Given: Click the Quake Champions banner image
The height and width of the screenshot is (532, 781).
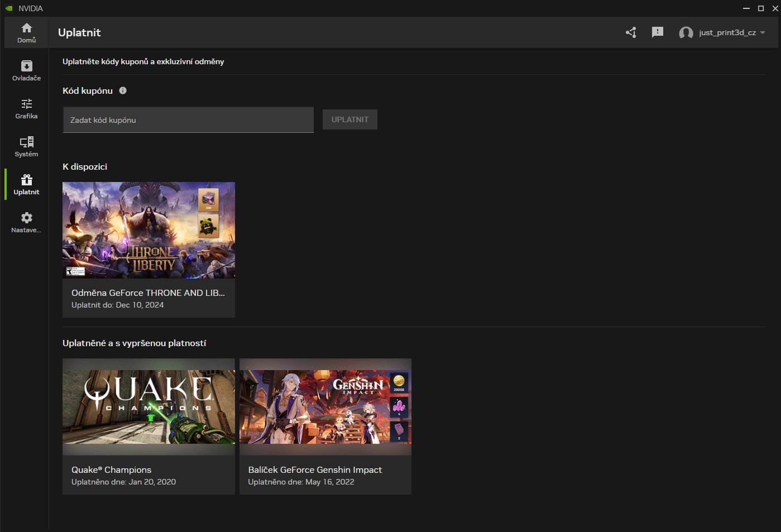Looking at the screenshot, I should click(x=148, y=406).
